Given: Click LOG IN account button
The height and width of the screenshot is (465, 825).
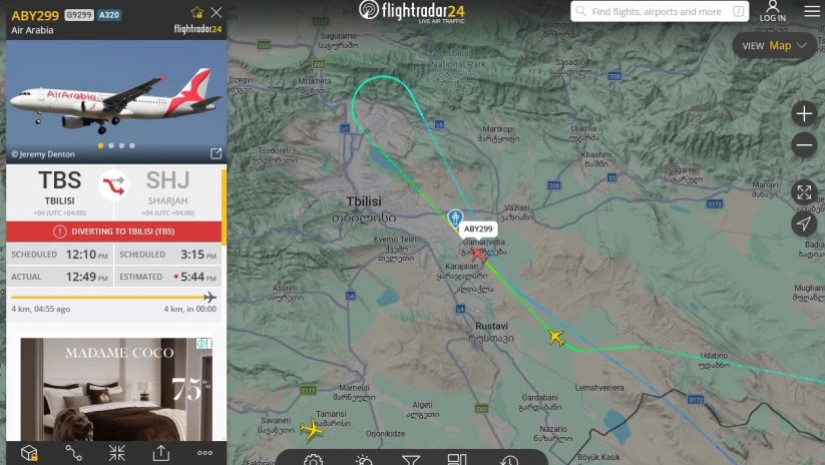Looking at the screenshot, I should pyautogui.click(x=772, y=12).
